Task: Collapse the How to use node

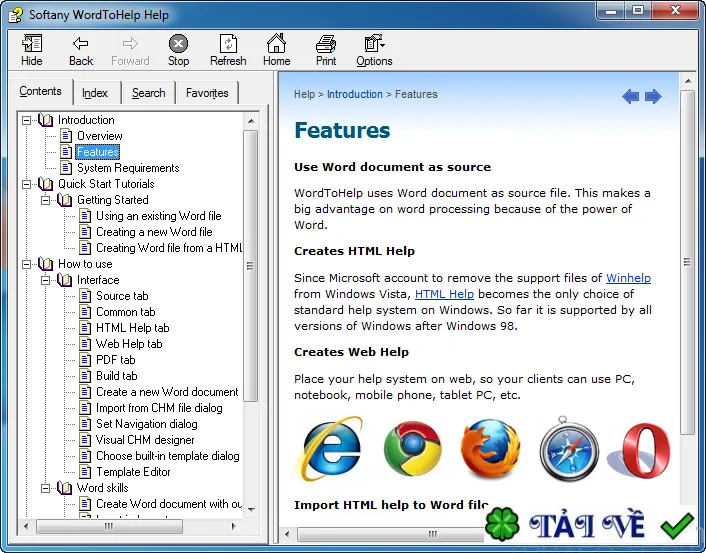Action: pos(26,264)
